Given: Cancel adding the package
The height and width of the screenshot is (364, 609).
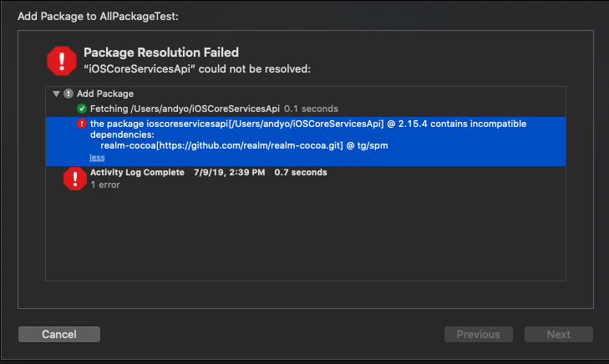Looking at the screenshot, I should point(59,334).
